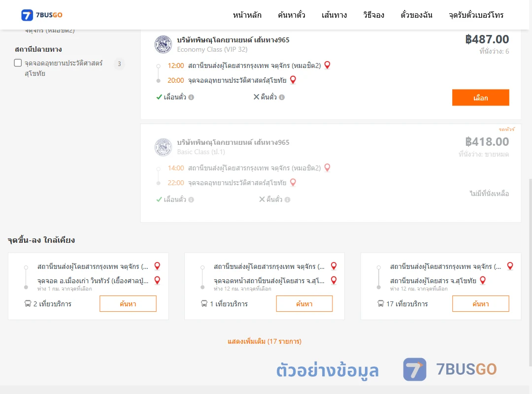Click the ฿418.00 trip operator logo
This screenshot has width=532, height=394.
163,147
